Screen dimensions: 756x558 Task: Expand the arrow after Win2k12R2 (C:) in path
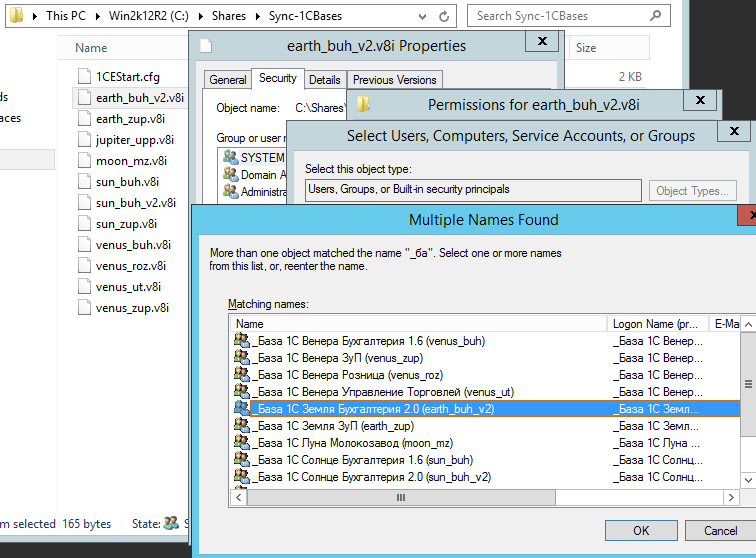[201, 16]
